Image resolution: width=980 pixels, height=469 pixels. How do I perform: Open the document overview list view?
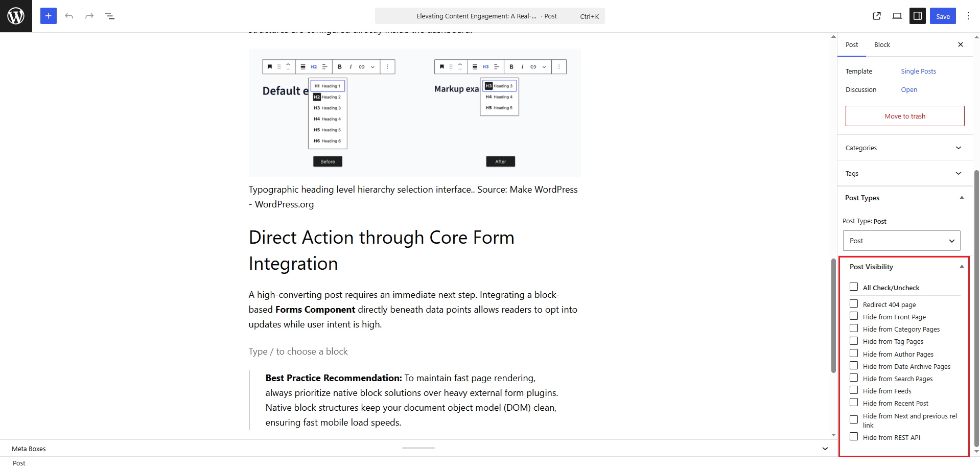pyautogui.click(x=110, y=16)
